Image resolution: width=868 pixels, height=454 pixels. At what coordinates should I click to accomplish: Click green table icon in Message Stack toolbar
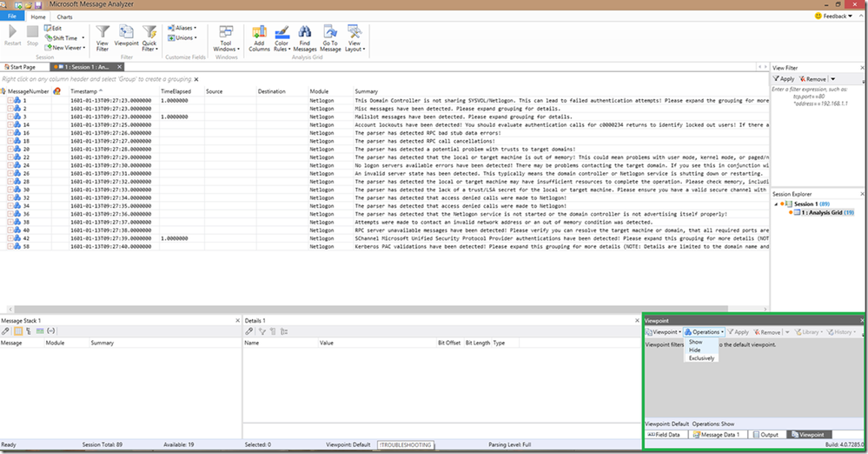tap(40, 331)
